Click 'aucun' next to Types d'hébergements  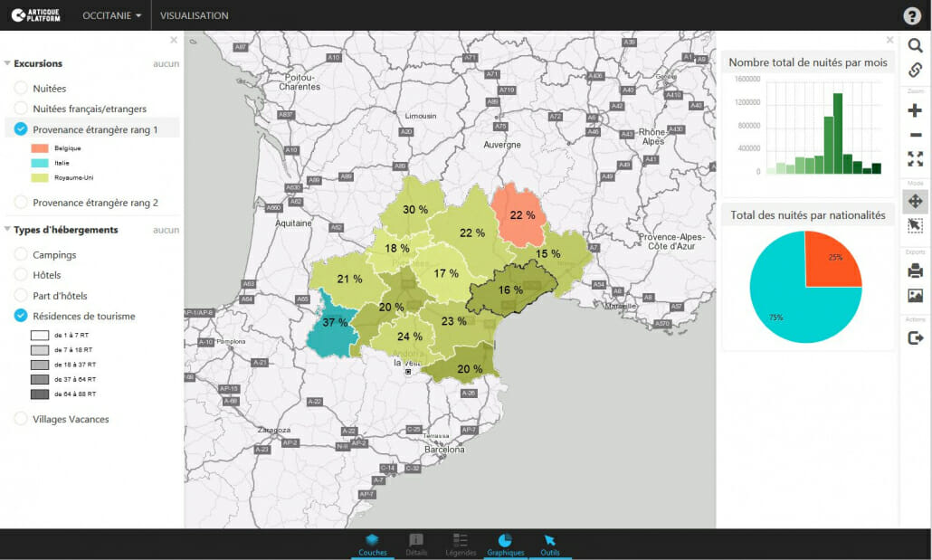(x=166, y=230)
